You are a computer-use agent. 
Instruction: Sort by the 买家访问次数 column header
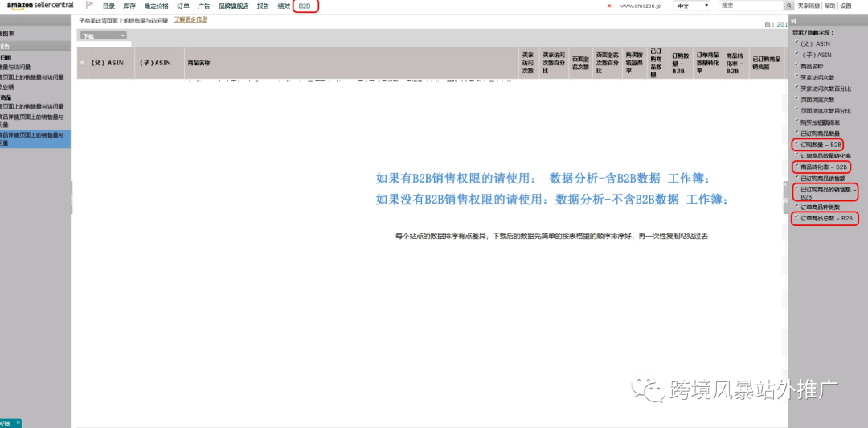(x=527, y=64)
